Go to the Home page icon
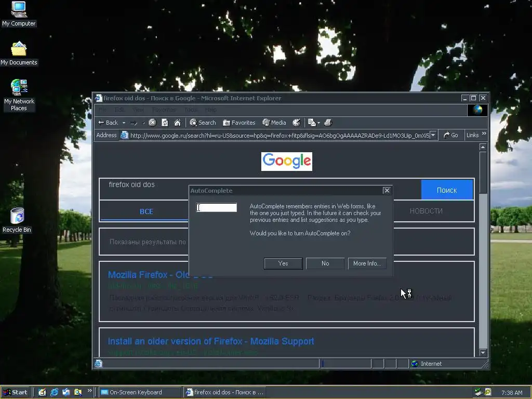 tap(178, 123)
